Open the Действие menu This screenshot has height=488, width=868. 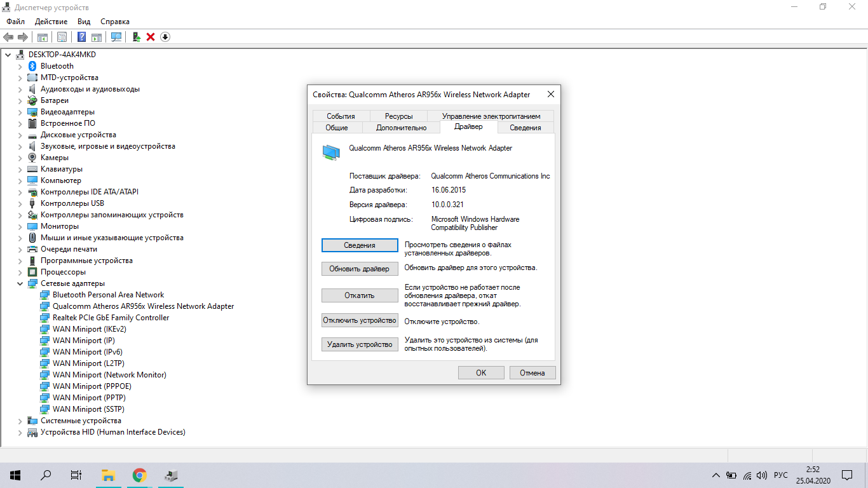(x=51, y=22)
